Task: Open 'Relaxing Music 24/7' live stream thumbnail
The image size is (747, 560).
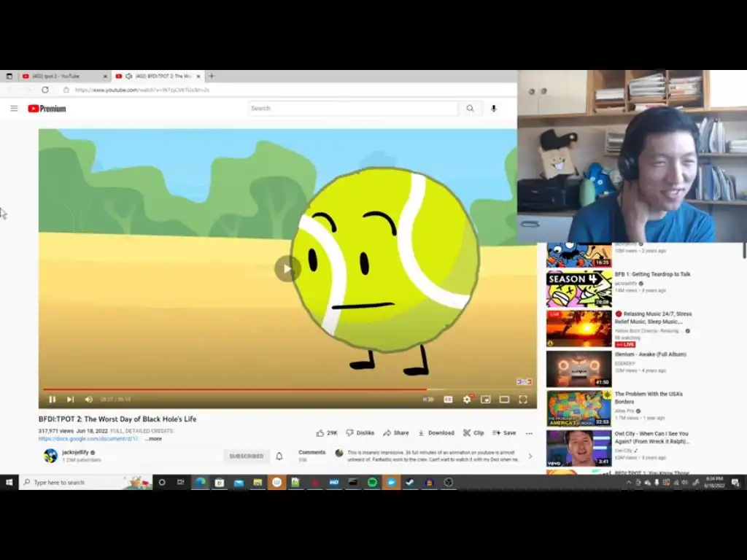Action: 578,329
